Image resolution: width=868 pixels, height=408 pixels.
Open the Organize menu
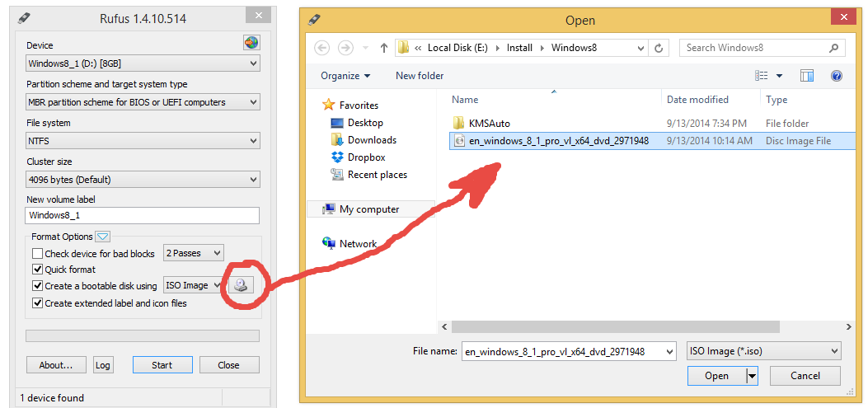345,75
